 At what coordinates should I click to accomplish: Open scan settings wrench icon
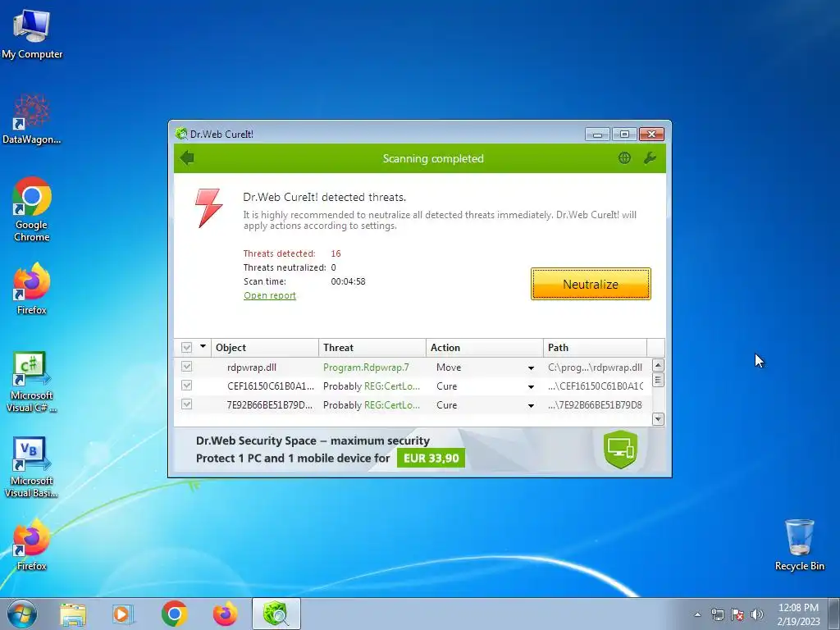tap(650, 158)
